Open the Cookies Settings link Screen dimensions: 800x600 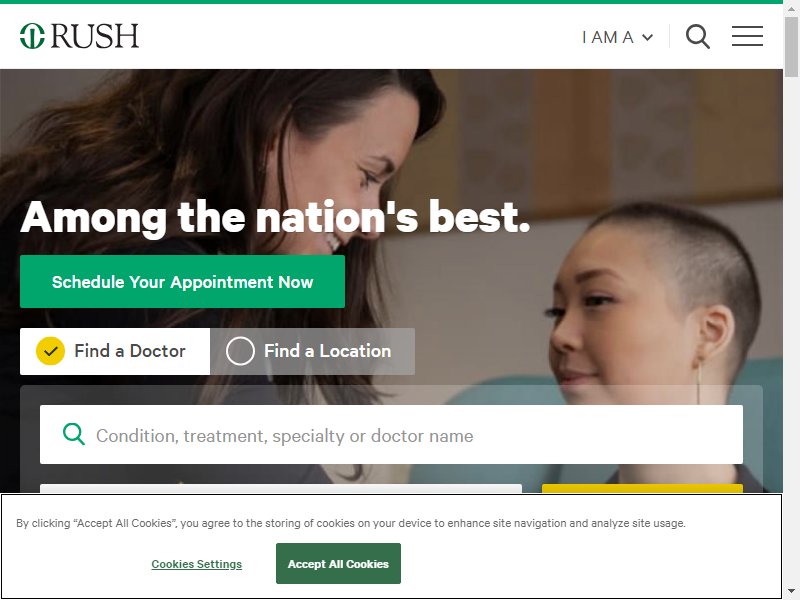pos(196,564)
